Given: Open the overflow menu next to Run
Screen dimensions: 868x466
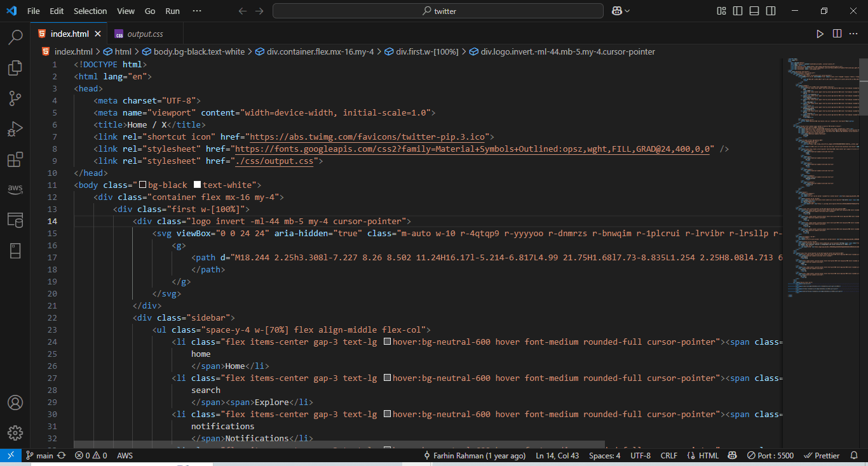Looking at the screenshot, I should pos(197,11).
